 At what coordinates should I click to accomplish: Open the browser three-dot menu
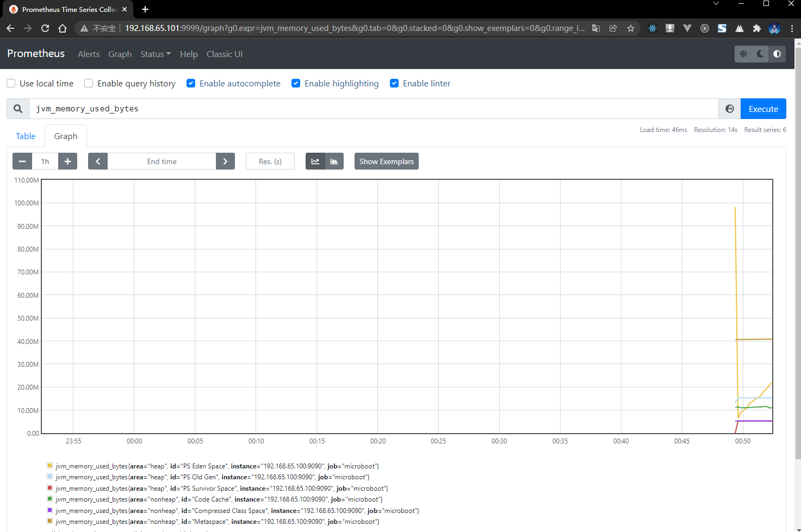coord(792,28)
